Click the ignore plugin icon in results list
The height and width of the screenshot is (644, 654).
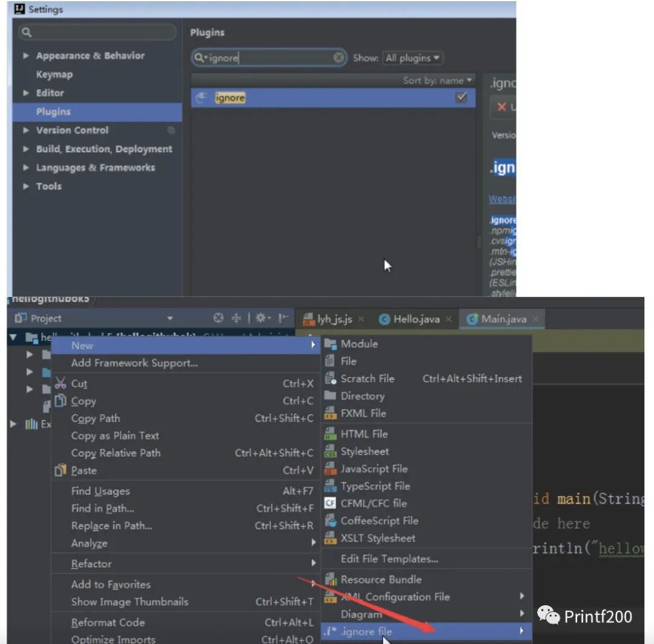[x=202, y=98]
